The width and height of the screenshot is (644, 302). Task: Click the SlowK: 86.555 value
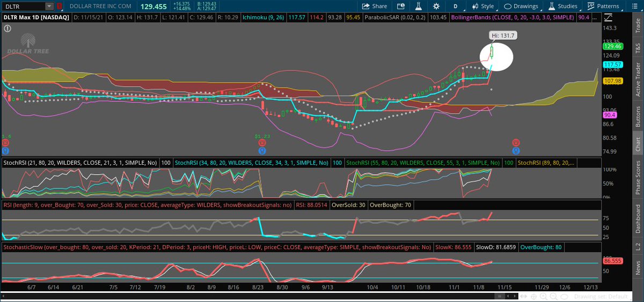point(453,247)
